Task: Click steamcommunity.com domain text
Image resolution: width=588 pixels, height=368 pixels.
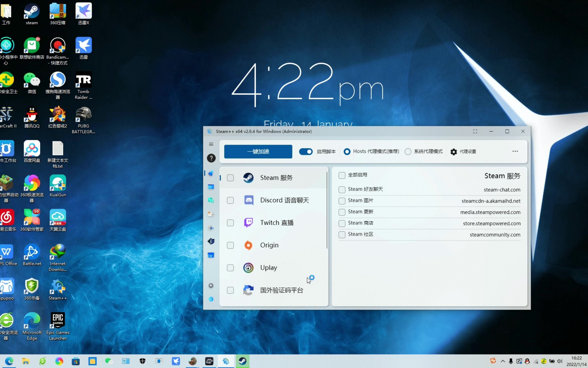Action: coord(495,235)
